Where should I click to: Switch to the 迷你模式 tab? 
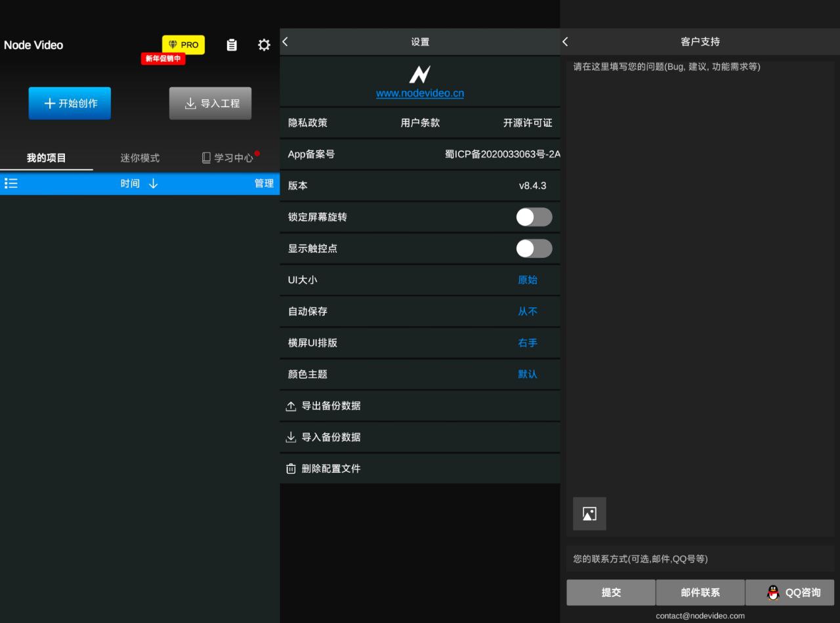pyautogui.click(x=140, y=158)
